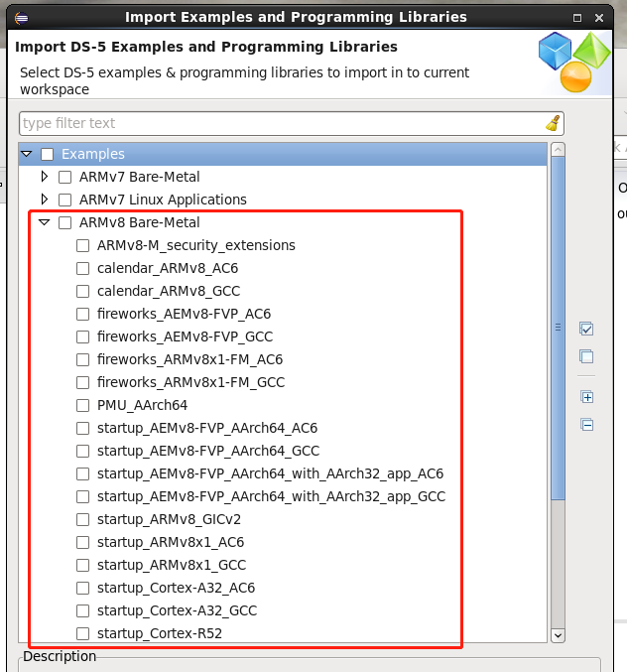Viewport: 627px width, 672px height.
Task: Click the tree scrollbar down arrow
Action: click(558, 635)
